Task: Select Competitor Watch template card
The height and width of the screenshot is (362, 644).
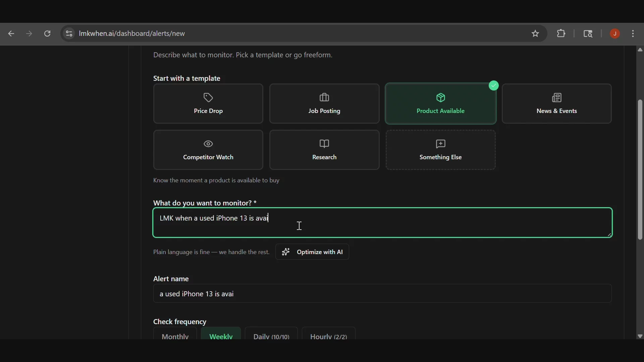Action: 208,150
